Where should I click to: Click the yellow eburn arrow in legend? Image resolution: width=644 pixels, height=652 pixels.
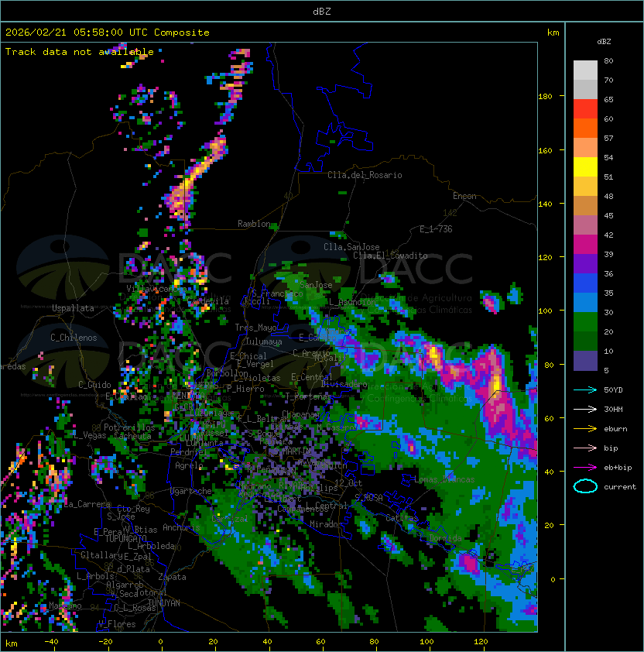click(x=585, y=429)
